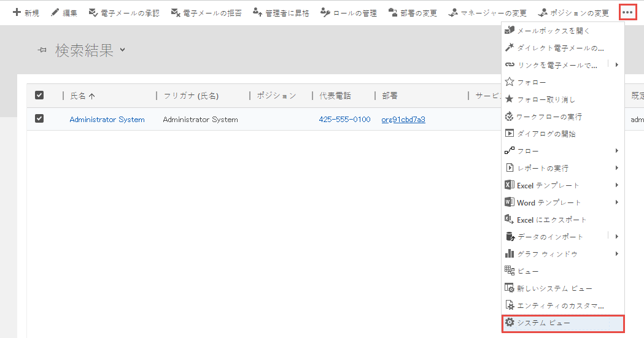Sort by the 代表電話 column header
The height and width of the screenshot is (338, 644).
(x=335, y=96)
